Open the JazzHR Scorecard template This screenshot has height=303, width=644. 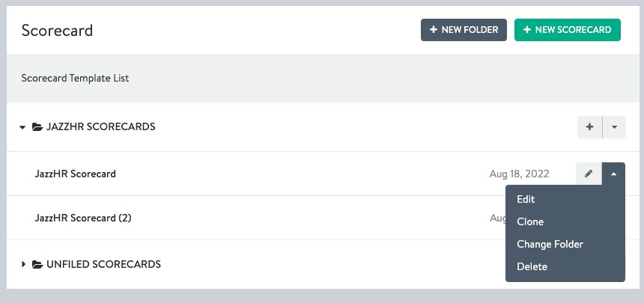(x=75, y=174)
